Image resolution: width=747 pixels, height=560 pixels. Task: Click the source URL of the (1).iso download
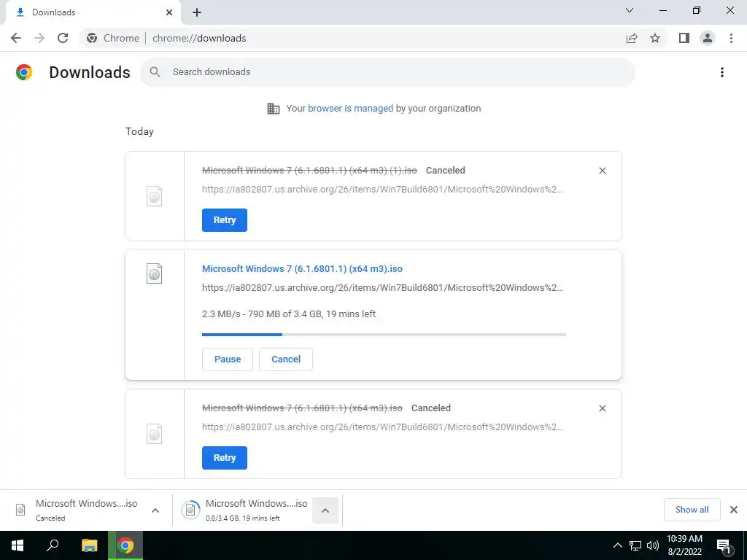pos(382,189)
